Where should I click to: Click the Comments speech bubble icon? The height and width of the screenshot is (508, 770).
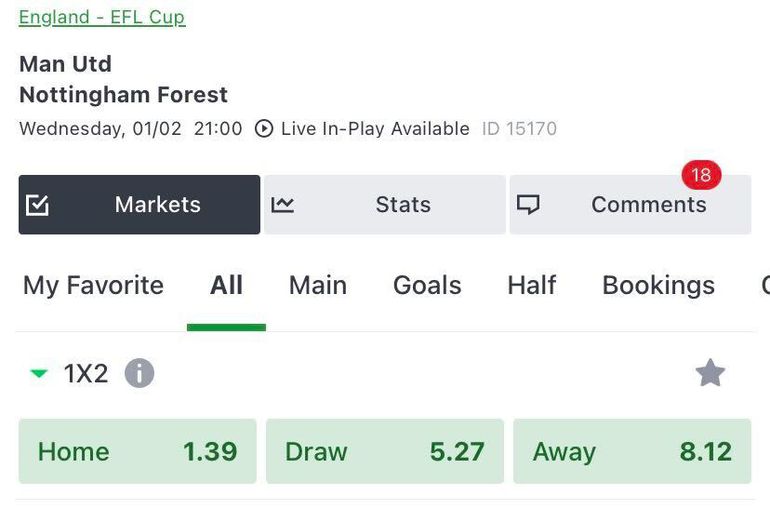(528, 205)
